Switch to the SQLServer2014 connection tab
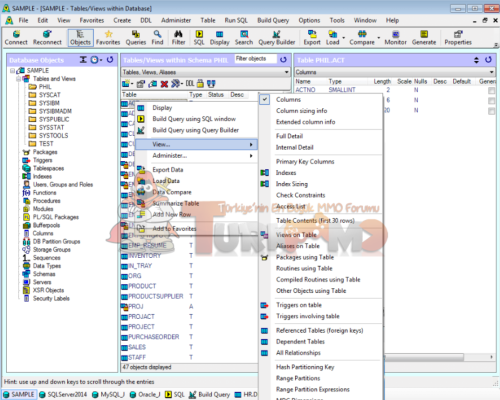The height and width of the screenshot is (400, 500). [x=63, y=394]
